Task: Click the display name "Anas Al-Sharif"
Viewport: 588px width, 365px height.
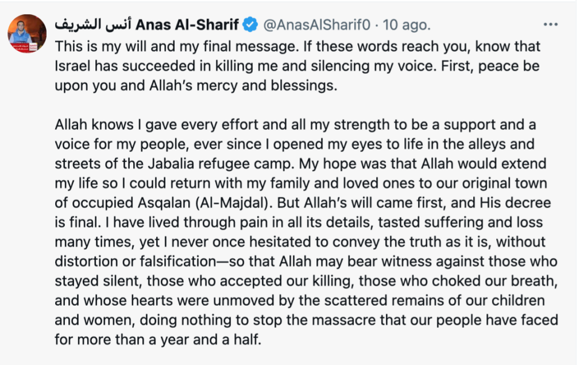Action: [x=187, y=25]
